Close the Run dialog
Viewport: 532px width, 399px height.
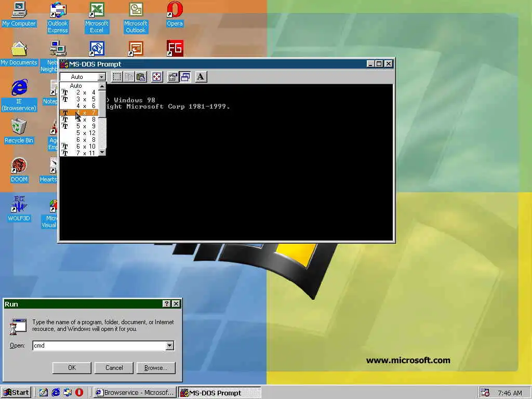point(176,304)
